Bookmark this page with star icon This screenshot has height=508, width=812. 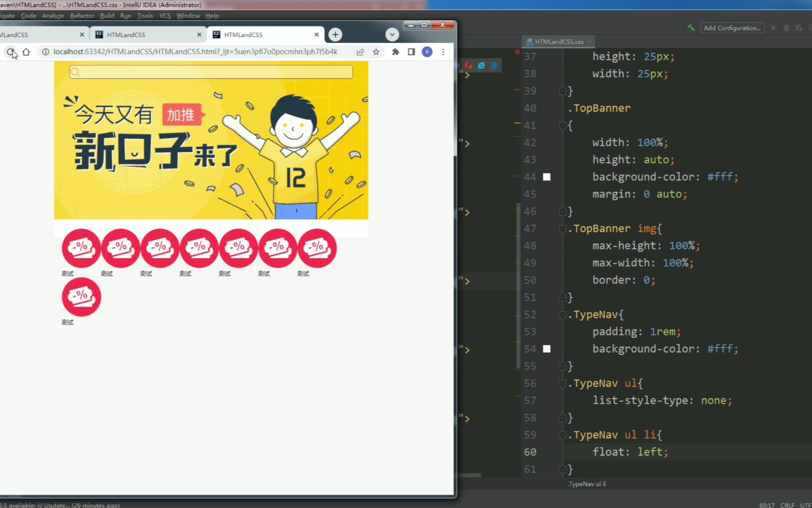376,52
